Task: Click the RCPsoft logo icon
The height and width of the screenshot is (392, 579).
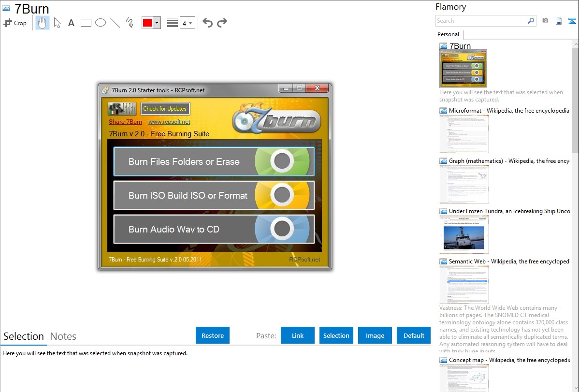Action: (122, 109)
